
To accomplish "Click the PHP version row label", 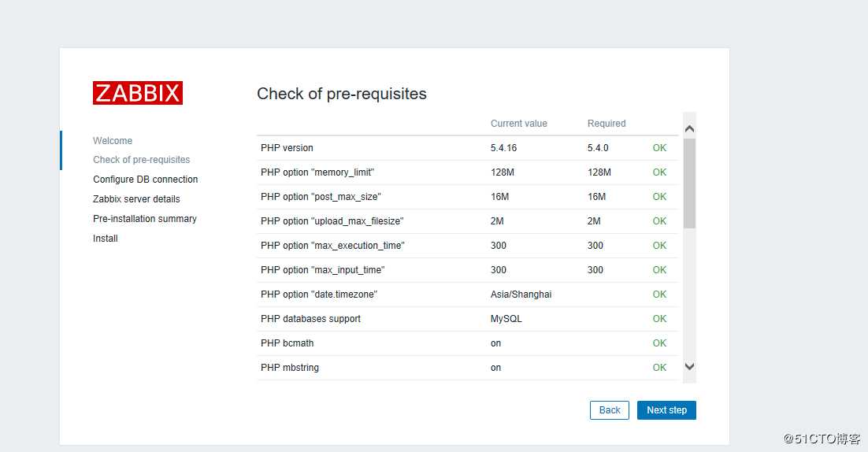I will pos(287,148).
